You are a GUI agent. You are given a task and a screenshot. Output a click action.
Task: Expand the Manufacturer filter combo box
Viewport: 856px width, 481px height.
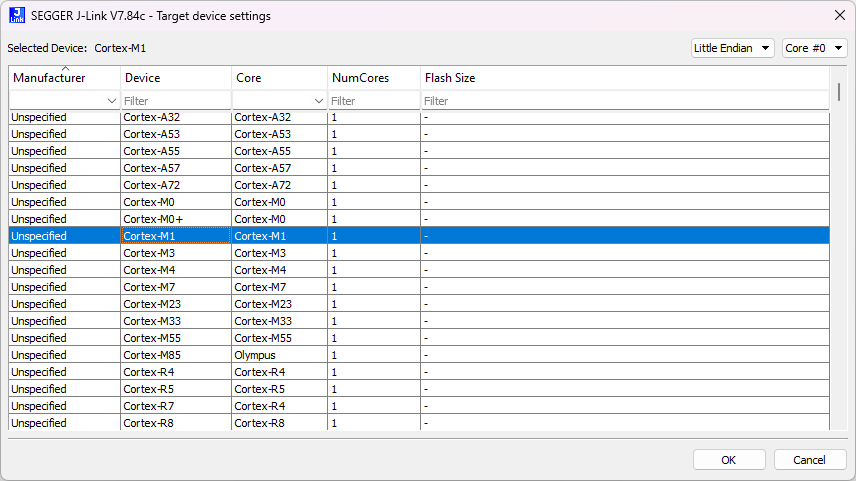[x=110, y=101]
